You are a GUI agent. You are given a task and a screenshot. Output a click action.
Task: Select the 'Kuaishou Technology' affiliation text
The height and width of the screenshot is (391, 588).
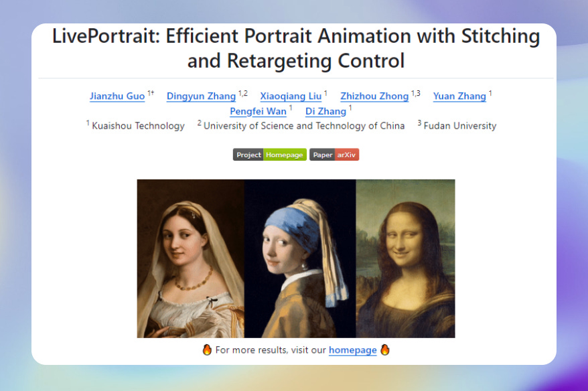point(139,126)
